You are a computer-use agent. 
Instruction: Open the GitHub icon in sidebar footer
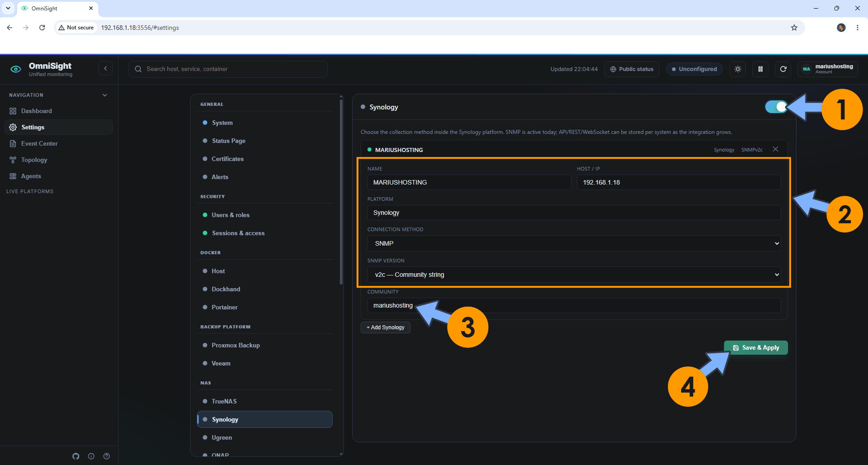(76, 456)
